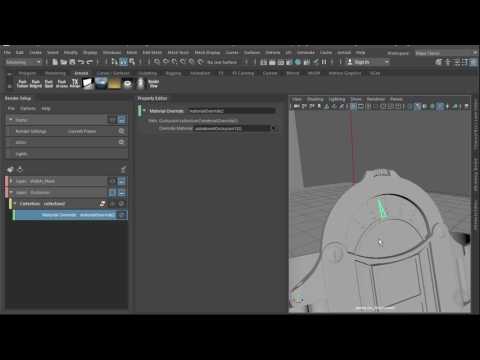
Task: Switch to the Rigging shelf tab
Action: point(173,73)
